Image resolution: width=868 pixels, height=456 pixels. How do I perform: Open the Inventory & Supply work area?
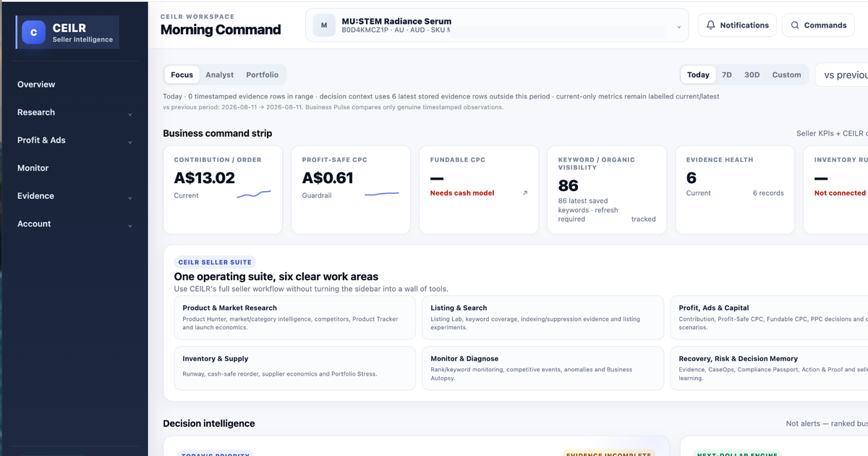(x=295, y=368)
